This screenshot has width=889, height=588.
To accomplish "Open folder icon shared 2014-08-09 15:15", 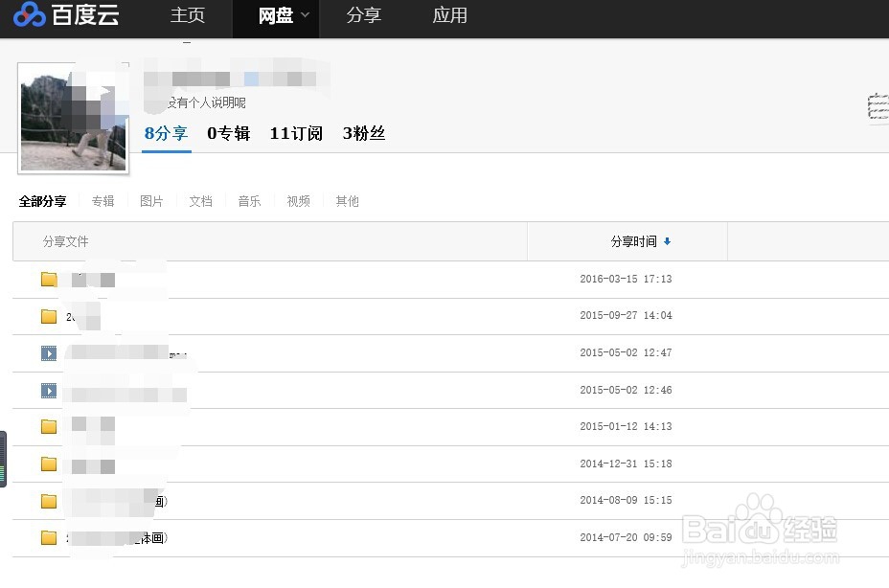I will click(49, 501).
